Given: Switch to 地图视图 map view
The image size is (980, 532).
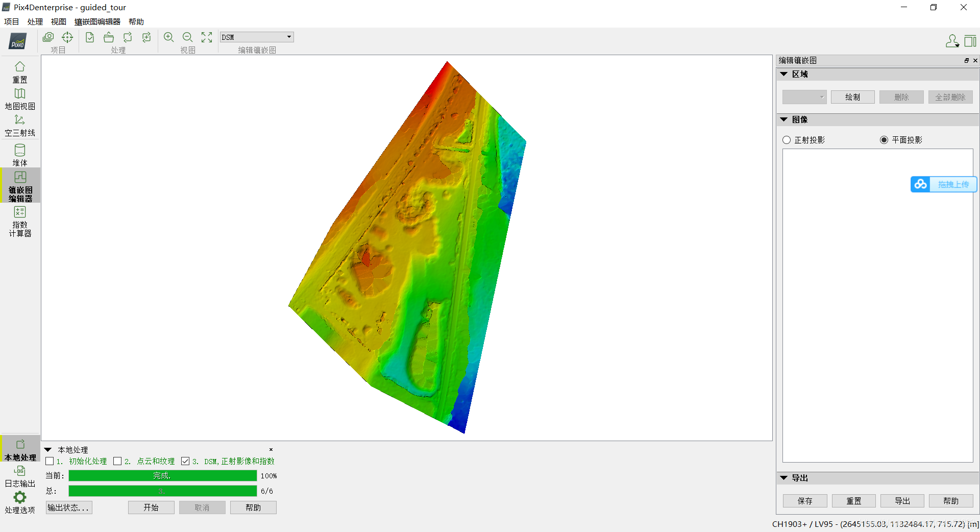Looking at the screenshot, I should 20,99.
